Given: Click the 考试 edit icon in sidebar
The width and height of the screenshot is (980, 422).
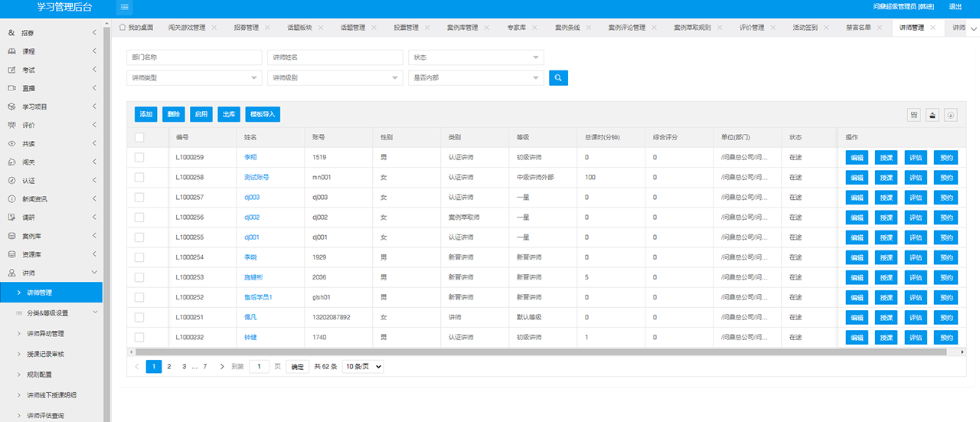Looking at the screenshot, I should 11,70.
